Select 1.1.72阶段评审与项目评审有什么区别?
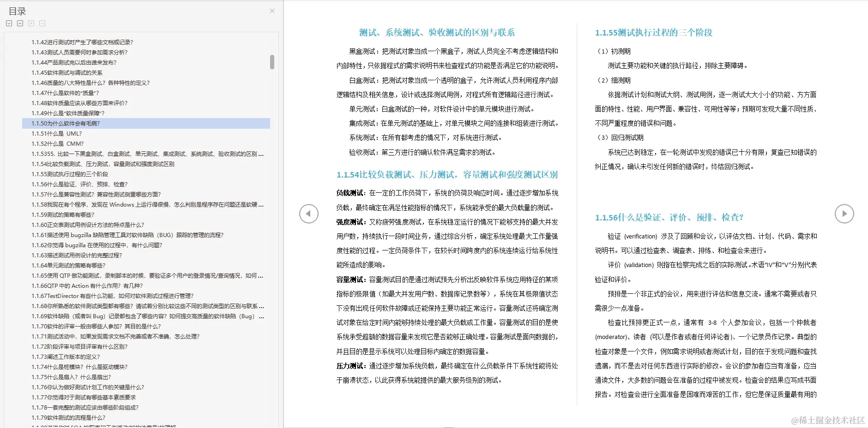 tap(79, 346)
